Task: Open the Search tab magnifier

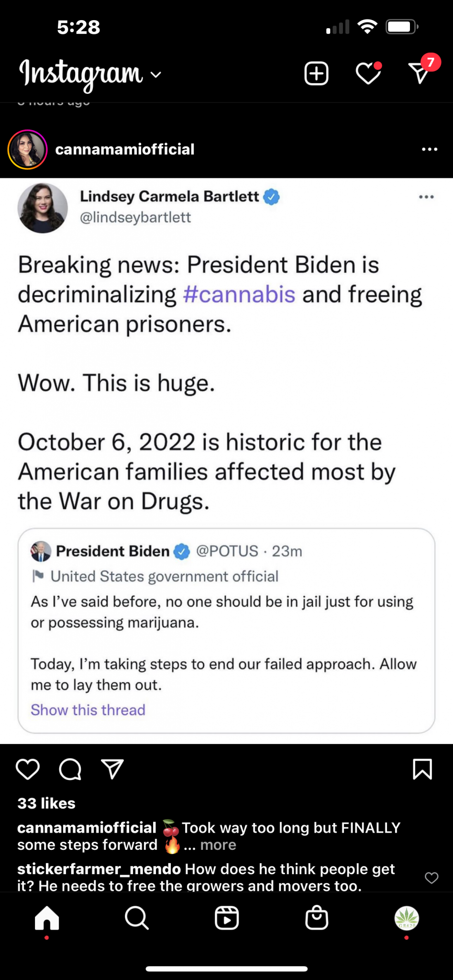Action: 137,918
